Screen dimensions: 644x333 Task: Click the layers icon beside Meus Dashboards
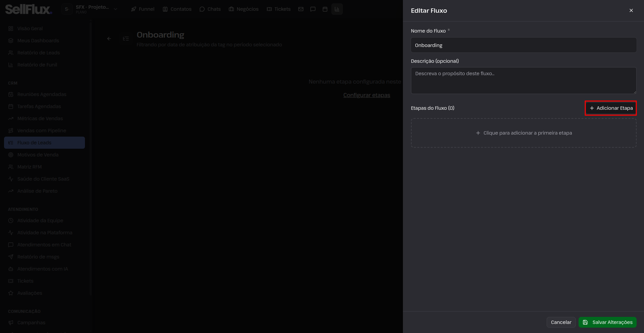point(11,41)
